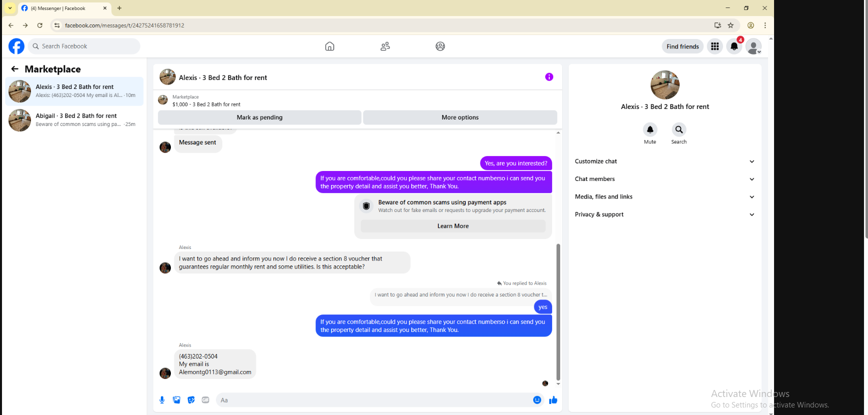Open the browser three-dot menu
Viewport: 868px width, 415px height.
[765, 25]
